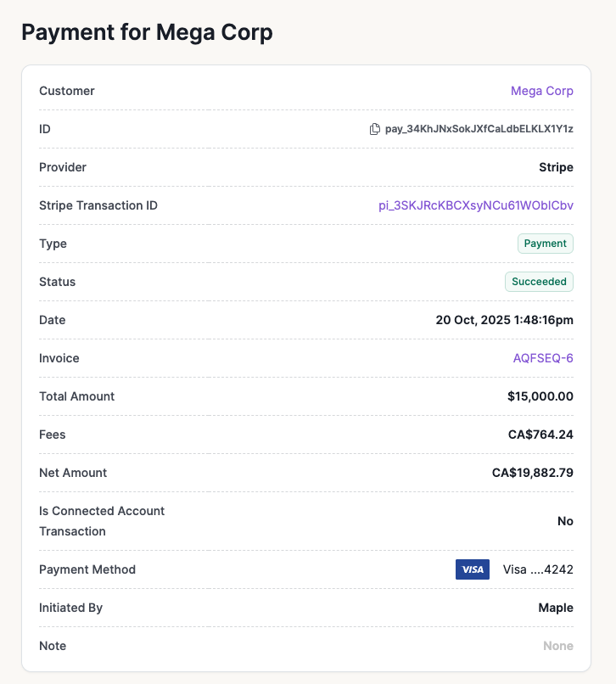Click the Initiated By value Maple
The width and height of the screenshot is (616, 684).
point(555,608)
